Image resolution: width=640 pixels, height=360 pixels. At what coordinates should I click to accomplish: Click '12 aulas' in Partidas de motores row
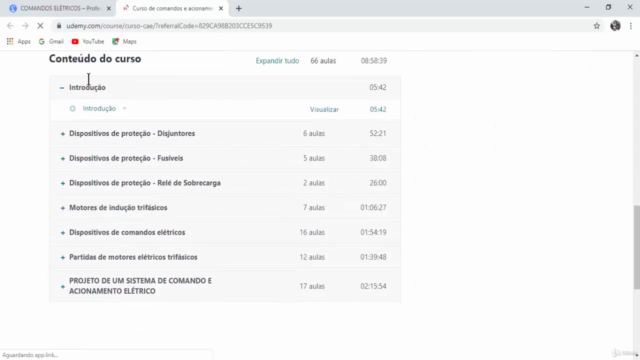point(312,258)
